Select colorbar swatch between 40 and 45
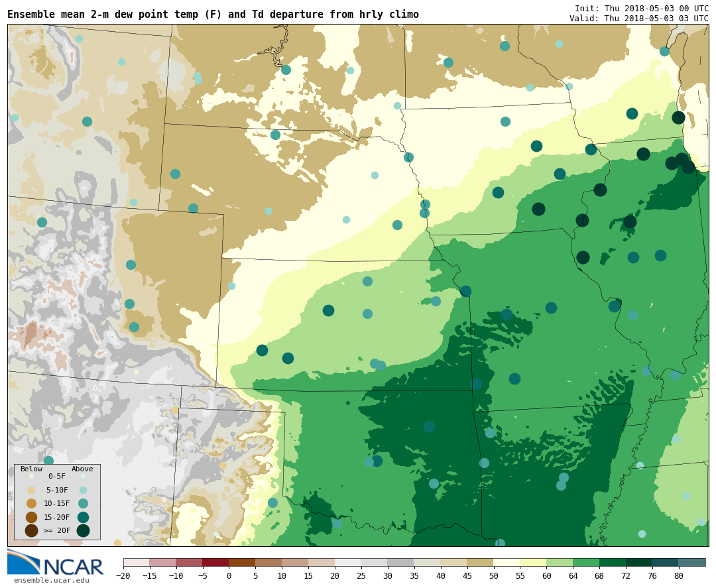Screen dimensions: 716x588 (x=454, y=562)
